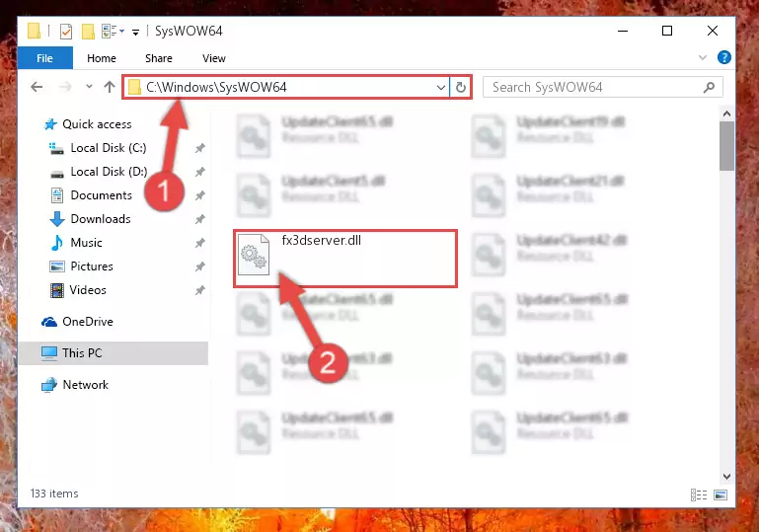Switch to Large icons view in status bar
The image size is (759, 532).
(x=721, y=494)
